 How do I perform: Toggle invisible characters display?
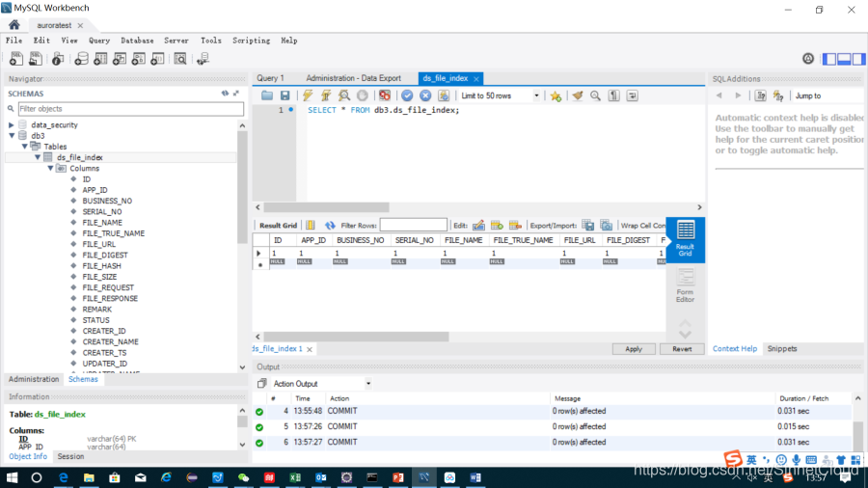(x=614, y=95)
